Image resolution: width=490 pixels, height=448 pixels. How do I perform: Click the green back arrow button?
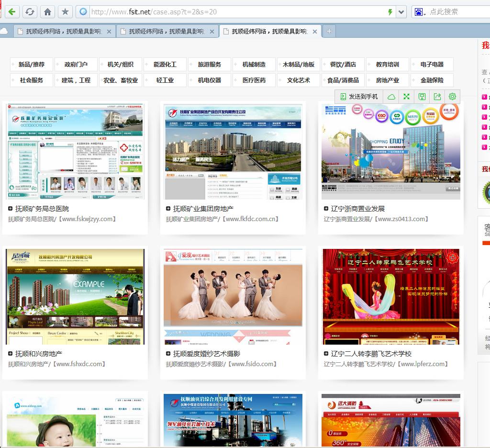(12, 12)
